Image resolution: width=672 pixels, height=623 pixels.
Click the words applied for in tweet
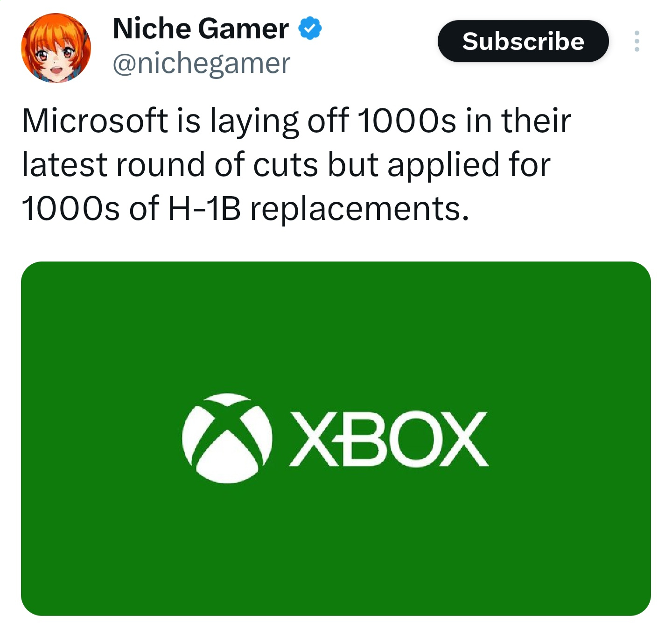coord(469,166)
